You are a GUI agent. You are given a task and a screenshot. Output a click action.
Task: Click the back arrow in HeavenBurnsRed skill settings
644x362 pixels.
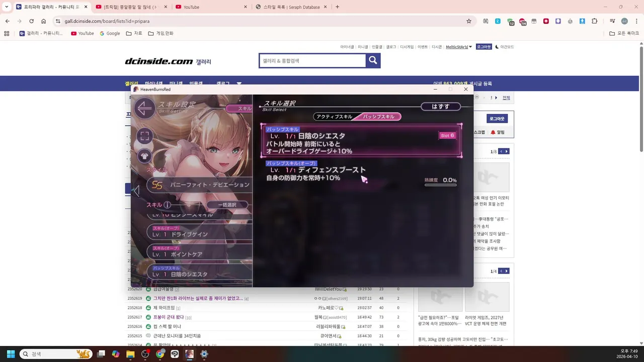click(x=145, y=109)
